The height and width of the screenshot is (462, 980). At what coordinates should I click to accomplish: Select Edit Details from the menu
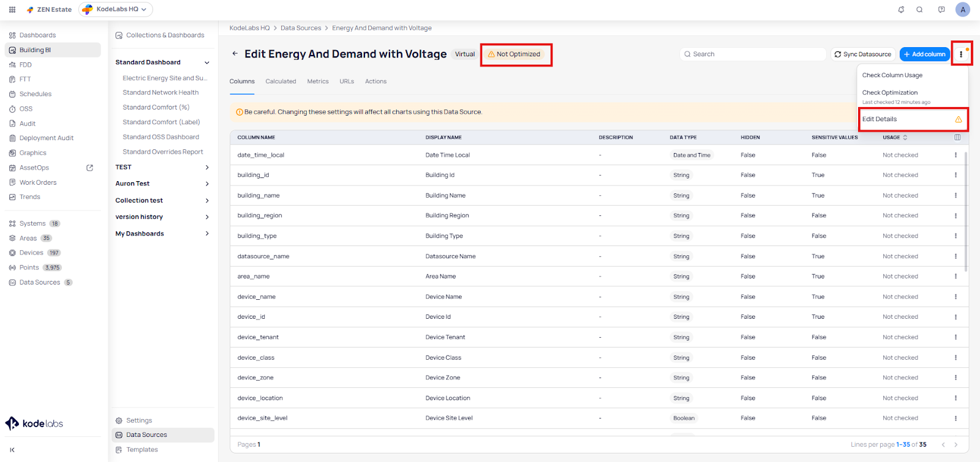pos(880,119)
